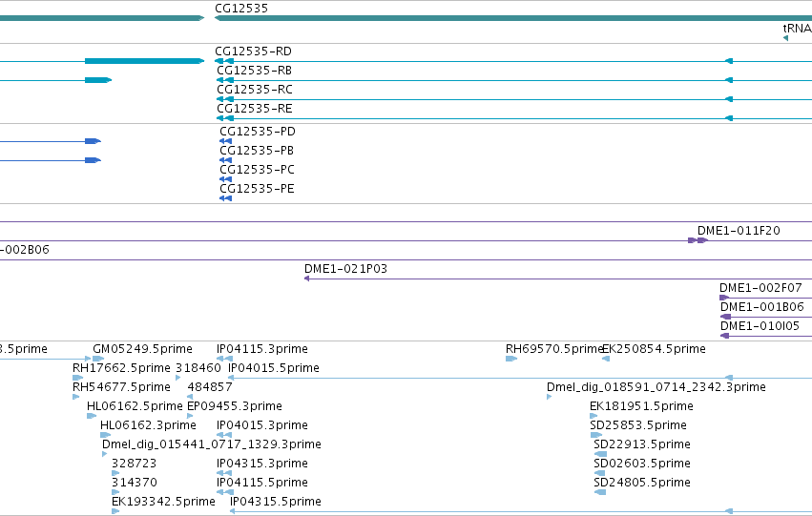Viewport: 812px width, 516px height.
Task: Select the RH69570.5prime EST label
Action: tap(554, 349)
